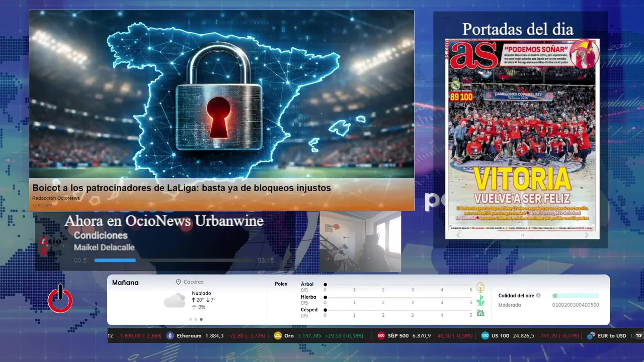Click the EUR to USD flag icon
The image size is (644, 362).
pyautogui.click(x=591, y=336)
